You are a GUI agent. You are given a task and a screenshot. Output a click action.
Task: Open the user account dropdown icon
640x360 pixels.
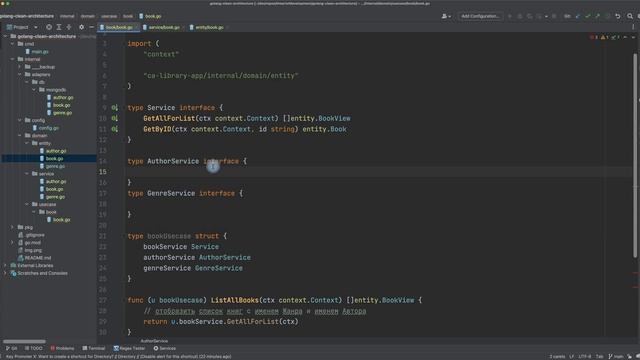446,16
